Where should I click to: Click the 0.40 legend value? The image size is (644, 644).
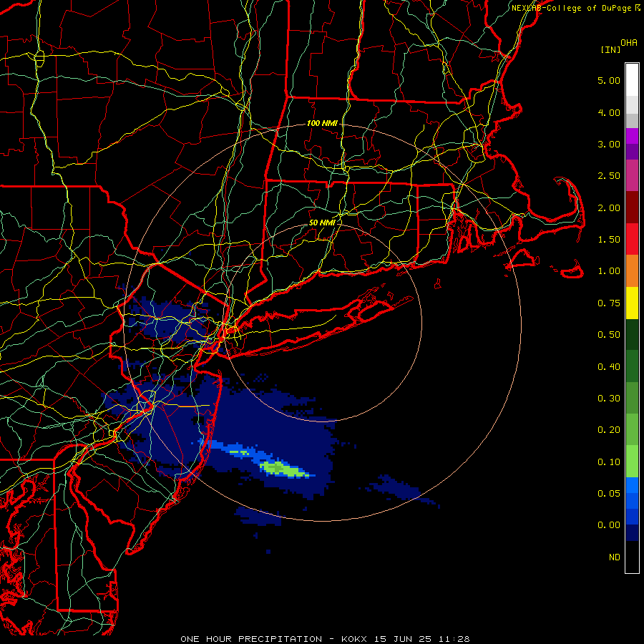609,367
